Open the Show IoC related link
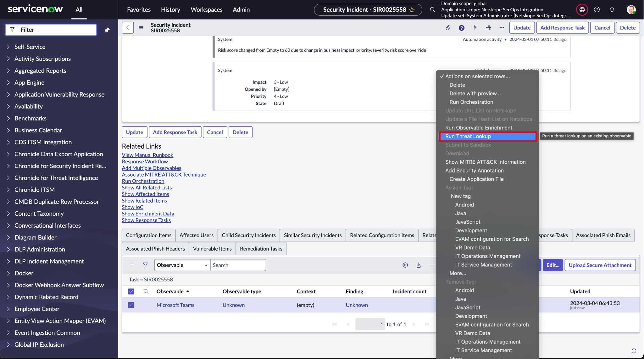Screen dimensions: 644x359 click(x=133, y=207)
